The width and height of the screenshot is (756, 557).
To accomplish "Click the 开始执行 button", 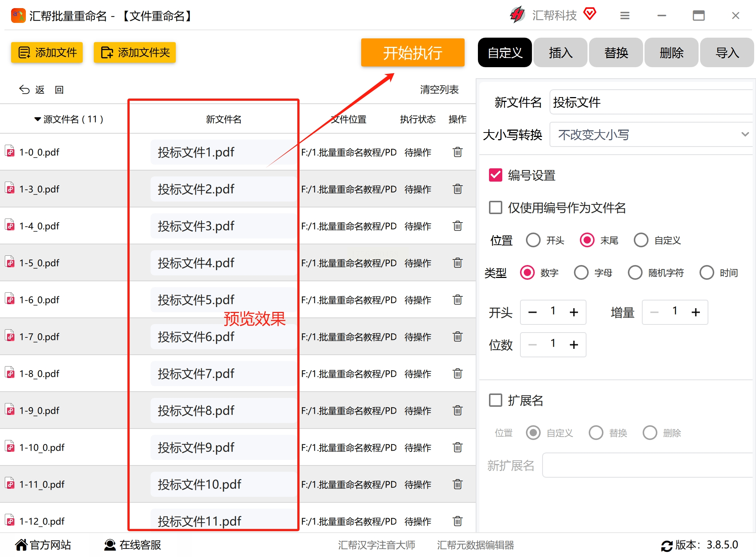I will tap(413, 53).
